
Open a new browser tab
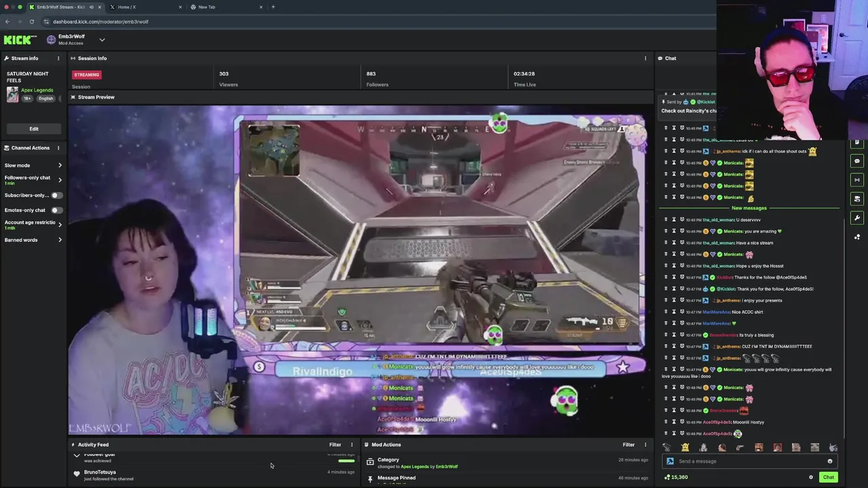[x=273, y=7]
